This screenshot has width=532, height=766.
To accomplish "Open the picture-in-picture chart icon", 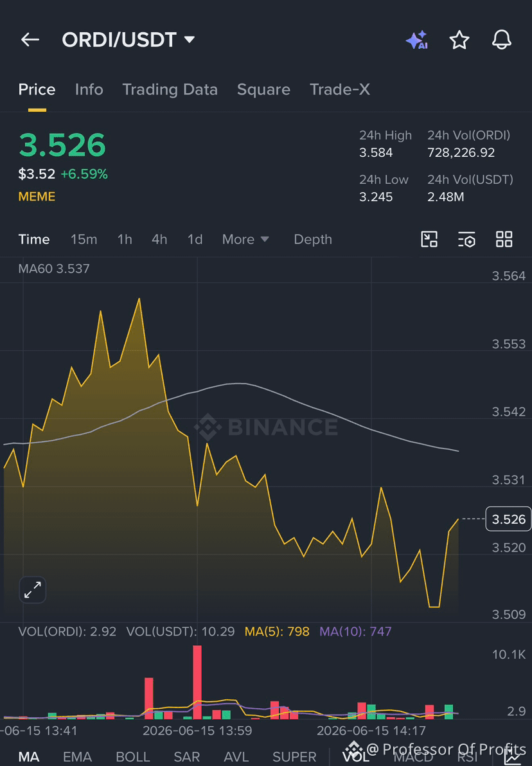I will click(x=429, y=239).
